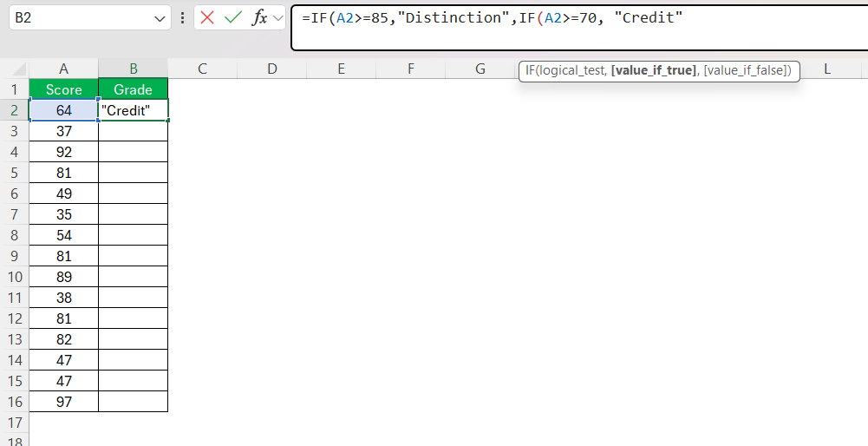Click the cell with score 37

tap(63, 131)
